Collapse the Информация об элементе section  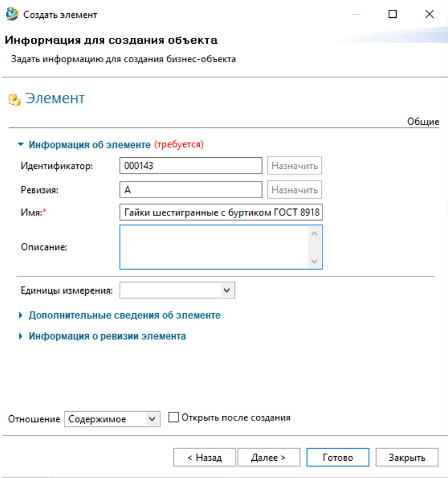coord(21,144)
